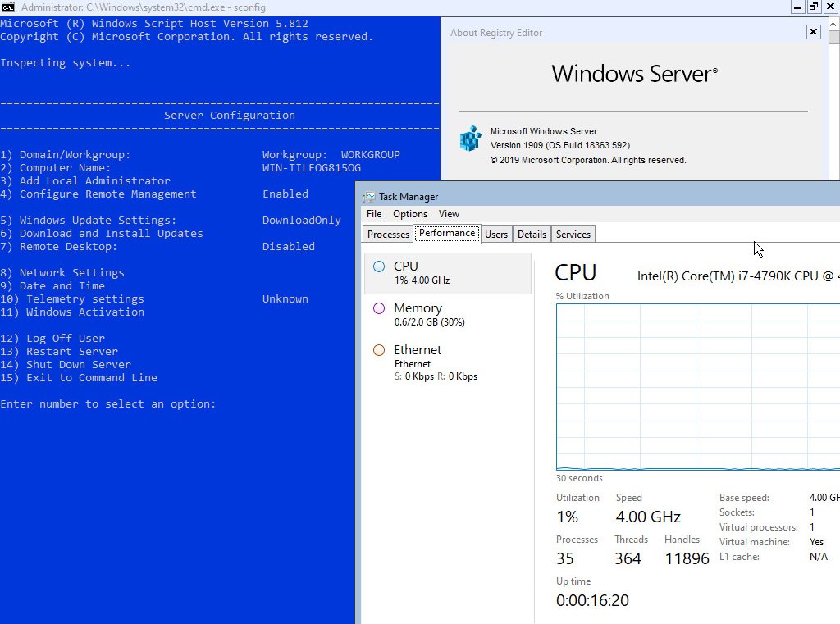Click 'Version 1909 (OS Build 18363.592)' text
840x624 pixels.
click(560, 145)
